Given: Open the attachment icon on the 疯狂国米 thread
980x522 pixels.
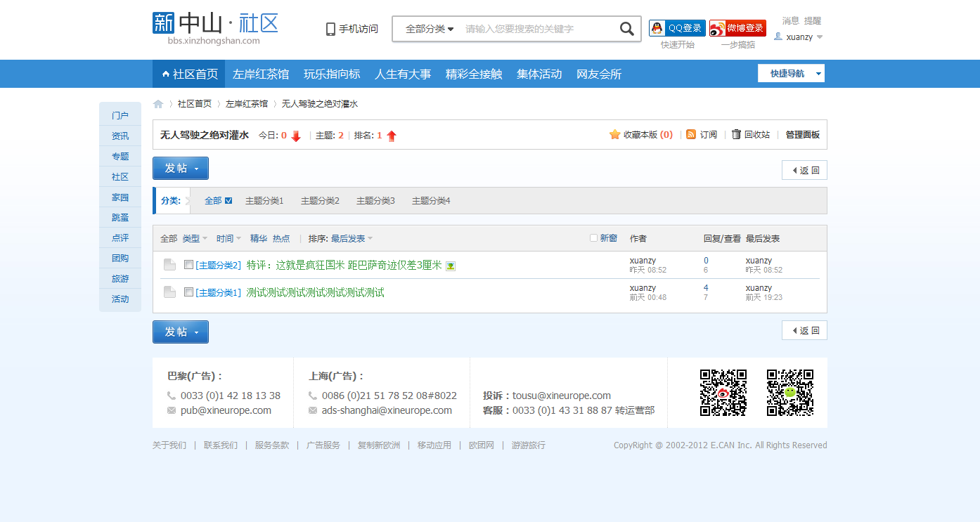Looking at the screenshot, I should tap(451, 266).
